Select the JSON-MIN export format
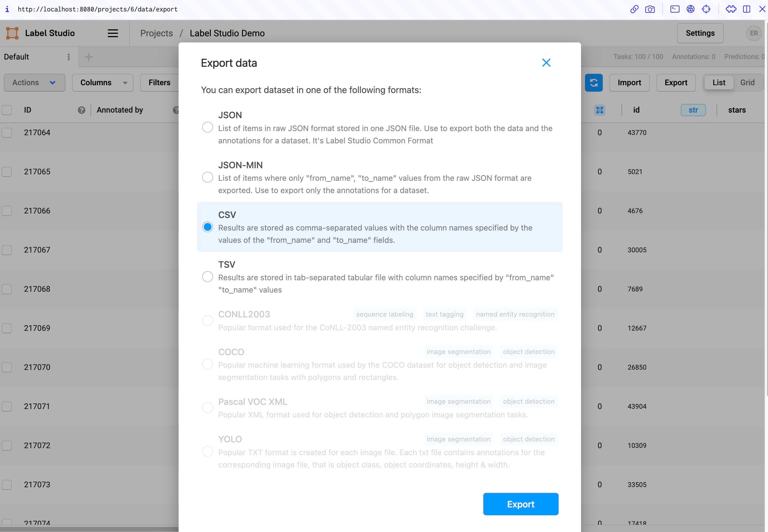This screenshot has height=532, width=768. (207, 177)
